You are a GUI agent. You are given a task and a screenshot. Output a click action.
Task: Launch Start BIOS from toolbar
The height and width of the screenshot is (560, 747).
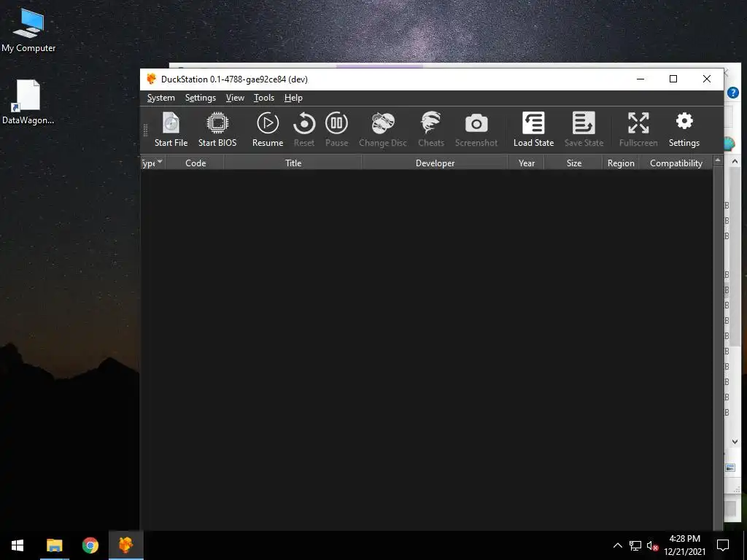point(217,129)
